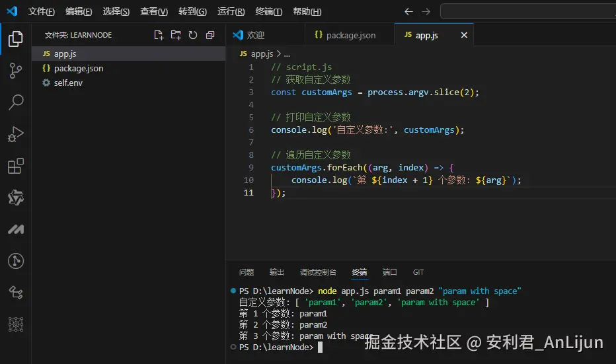Click the star-shaped extension icon in the activity bar
The height and width of the screenshot is (364, 616).
pyautogui.click(x=16, y=198)
